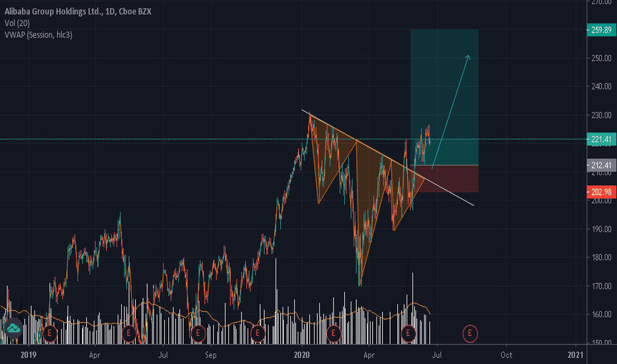Open the earnings marker after the 2020 label
The width and height of the screenshot is (617, 364).
[x=334, y=334]
